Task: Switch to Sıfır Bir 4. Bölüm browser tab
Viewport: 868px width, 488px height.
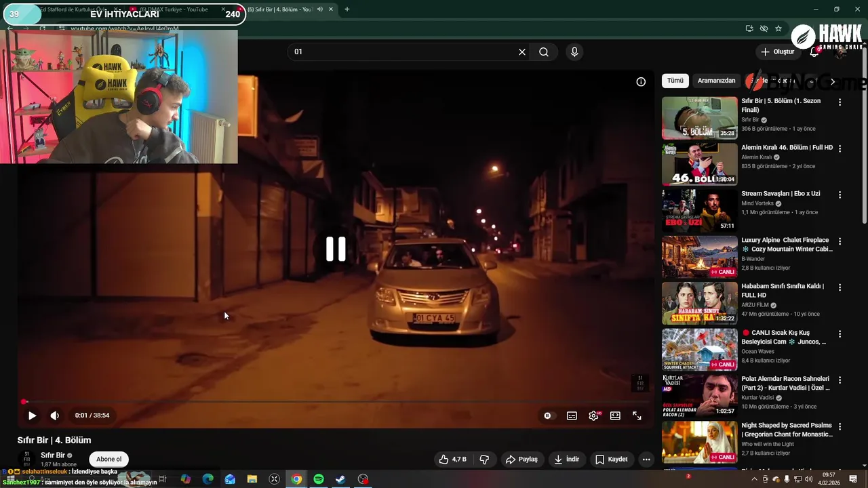Action: pyautogui.click(x=285, y=9)
